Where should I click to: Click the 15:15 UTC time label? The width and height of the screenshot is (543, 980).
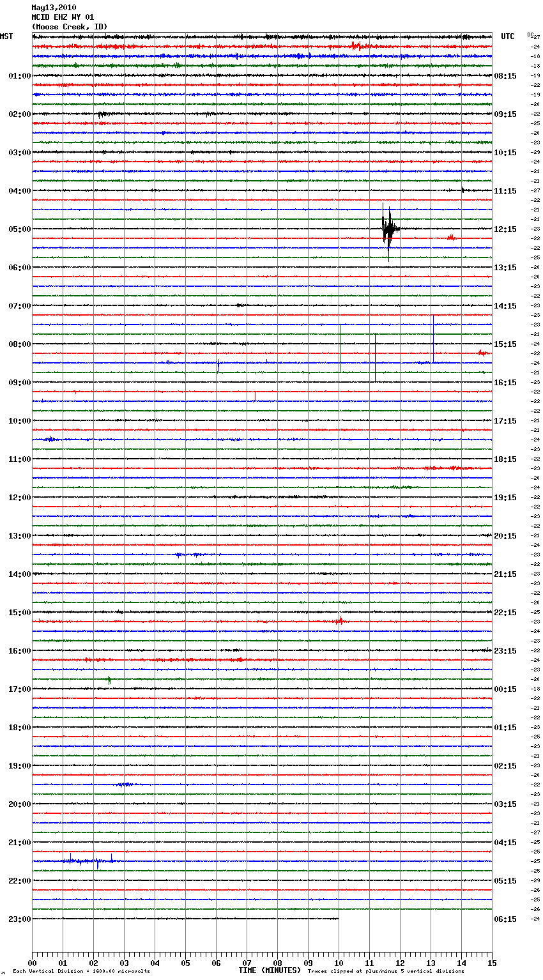[505, 344]
